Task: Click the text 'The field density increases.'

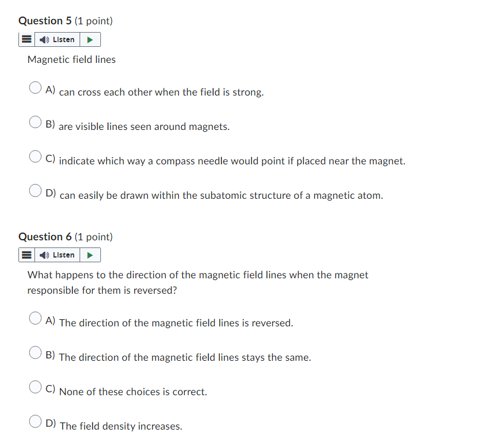Action: pos(121,426)
